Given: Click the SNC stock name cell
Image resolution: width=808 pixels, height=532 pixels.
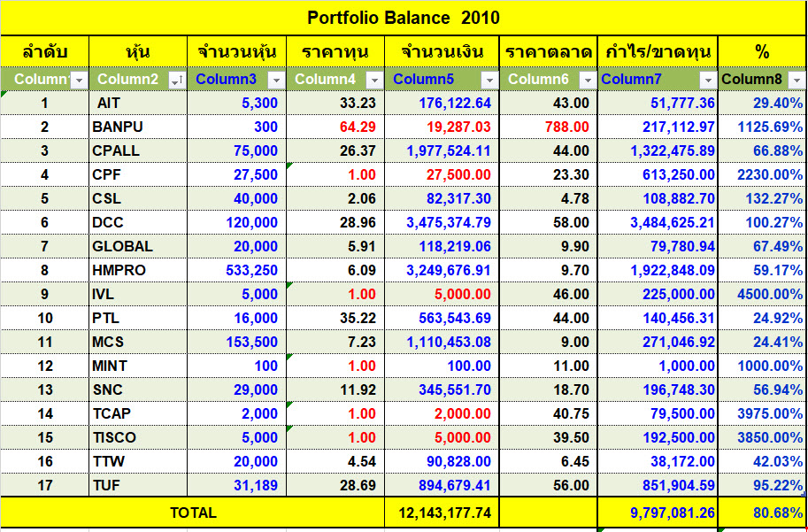Looking at the screenshot, I should tap(138, 389).
